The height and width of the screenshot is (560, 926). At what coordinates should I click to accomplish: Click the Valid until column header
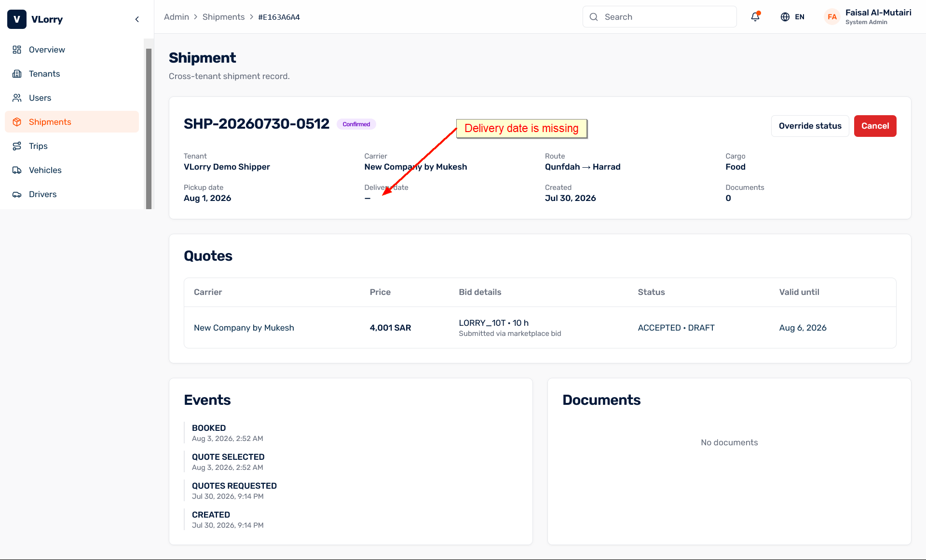(799, 292)
